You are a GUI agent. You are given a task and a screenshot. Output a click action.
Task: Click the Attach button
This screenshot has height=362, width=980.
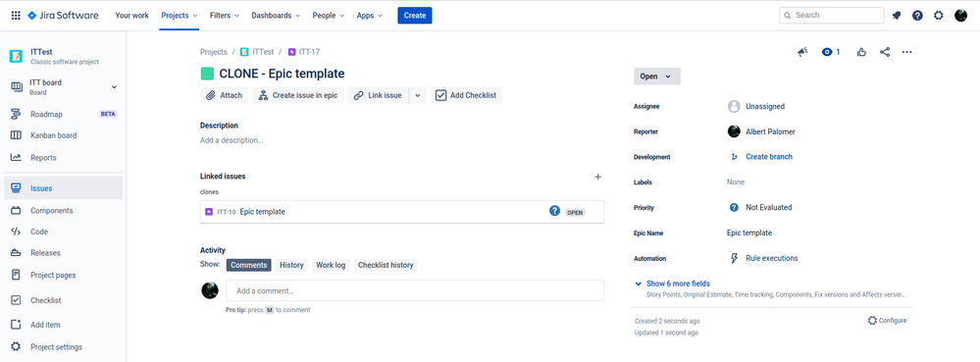[x=225, y=96]
